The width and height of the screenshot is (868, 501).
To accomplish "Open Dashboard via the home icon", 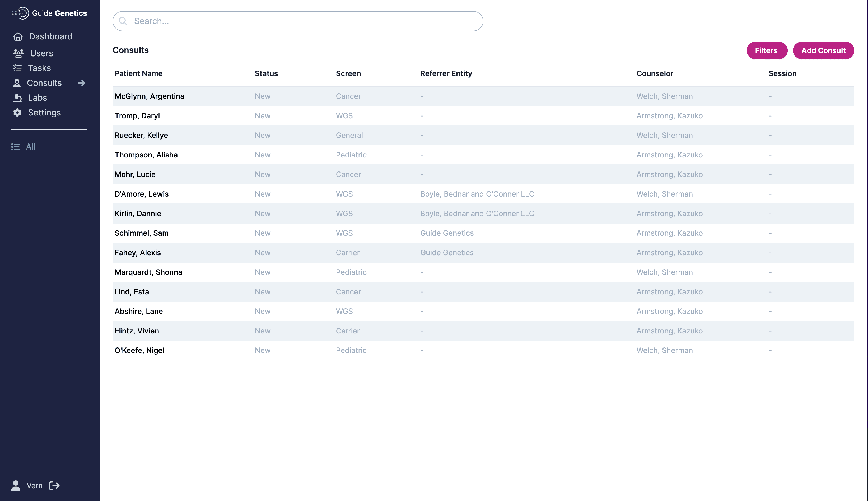I will [18, 36].
